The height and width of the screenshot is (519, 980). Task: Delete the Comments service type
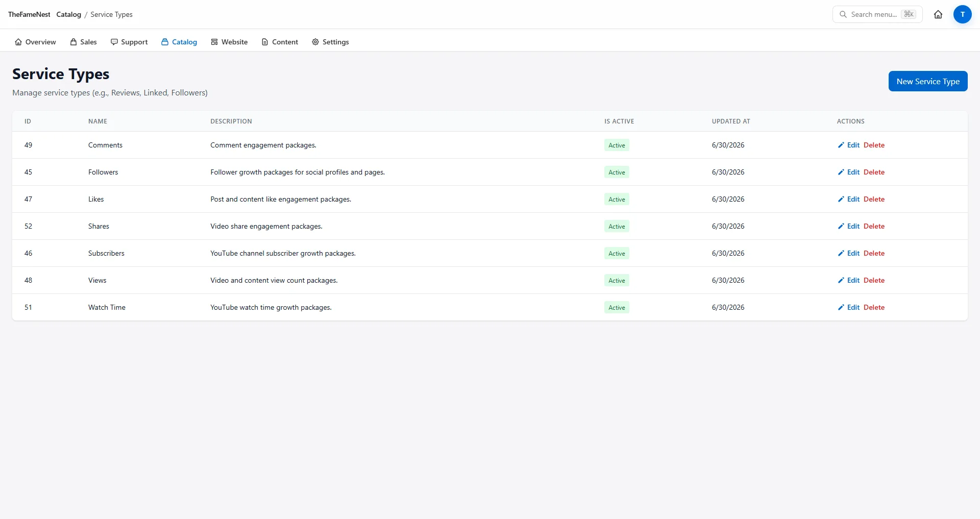point(874,145)
